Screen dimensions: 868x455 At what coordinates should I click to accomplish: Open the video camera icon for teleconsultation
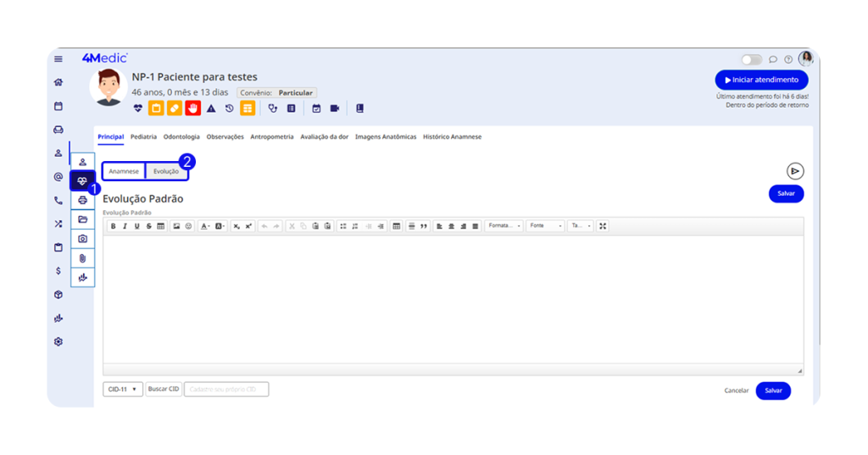click(335, 108)
